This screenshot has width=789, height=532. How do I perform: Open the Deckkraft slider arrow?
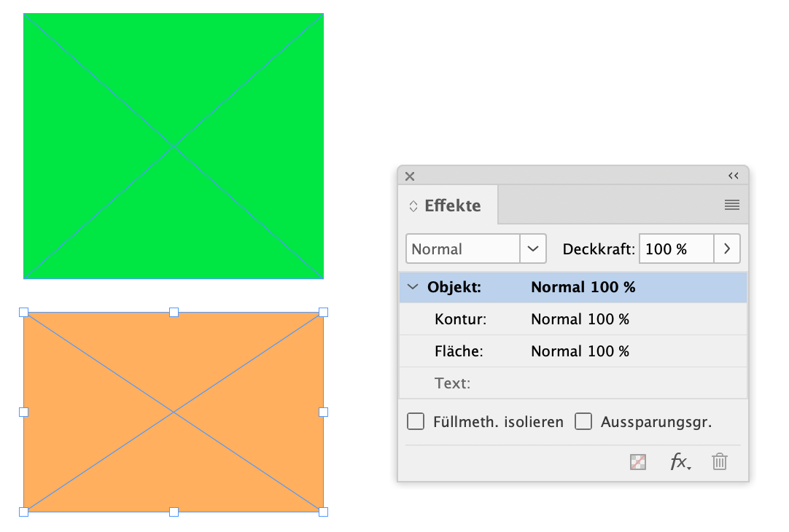[x=726, y=249]
